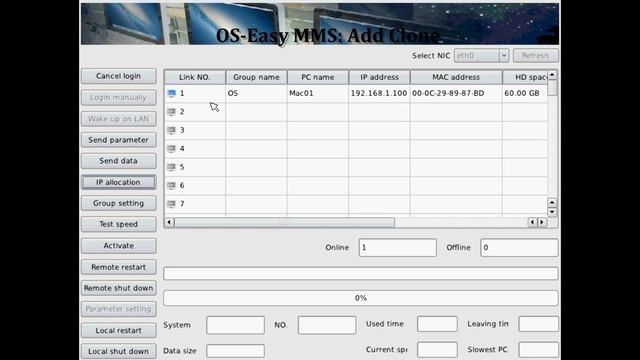Click Local shut down button

pos(118,351)
